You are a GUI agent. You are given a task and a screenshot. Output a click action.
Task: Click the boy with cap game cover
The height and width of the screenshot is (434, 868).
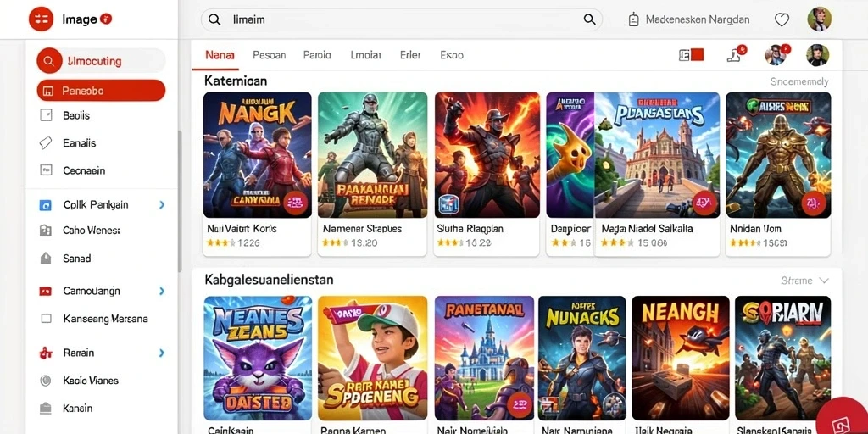373,359
